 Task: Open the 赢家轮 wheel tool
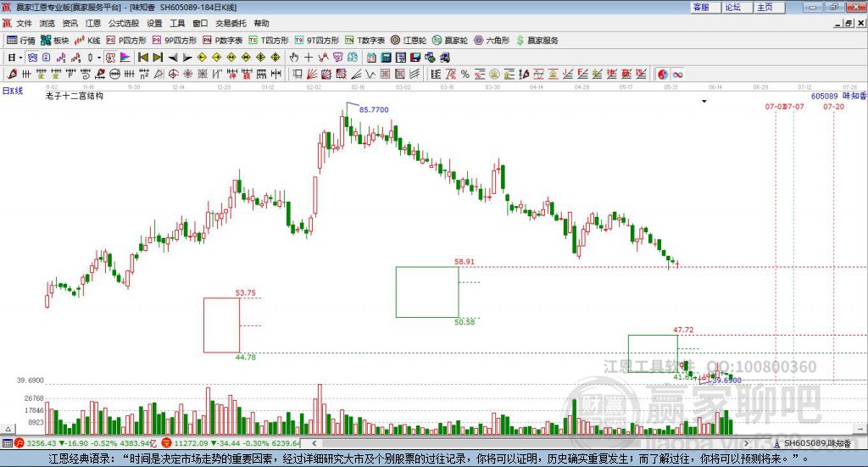(x=450, y=41)
